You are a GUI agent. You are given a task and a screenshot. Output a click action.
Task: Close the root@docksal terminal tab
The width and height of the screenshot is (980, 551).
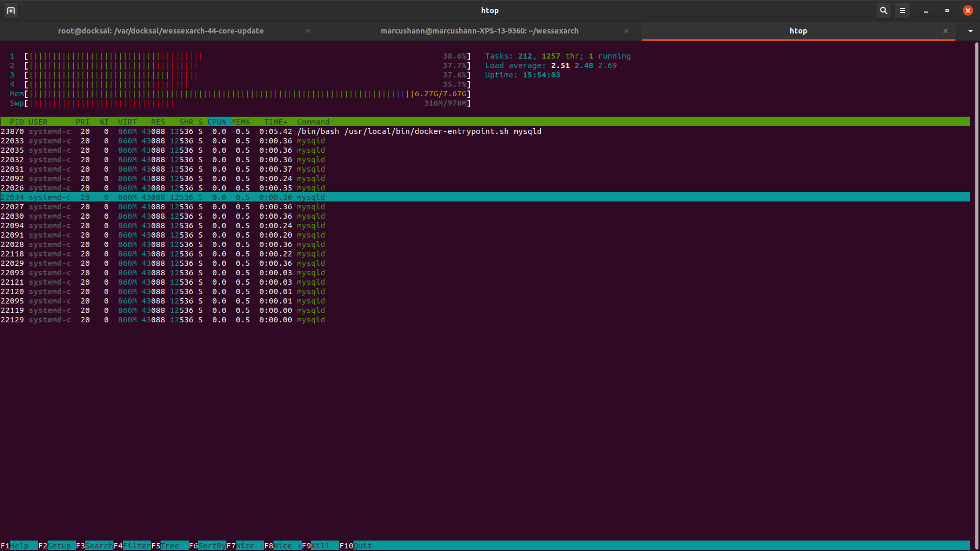pyautogui.click(x=308, y=31)
